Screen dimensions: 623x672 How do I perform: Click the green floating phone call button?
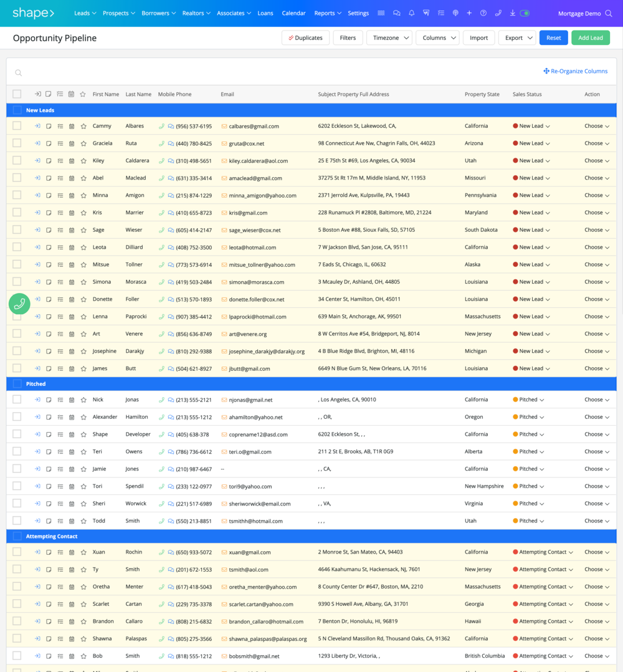click(19, 304)
